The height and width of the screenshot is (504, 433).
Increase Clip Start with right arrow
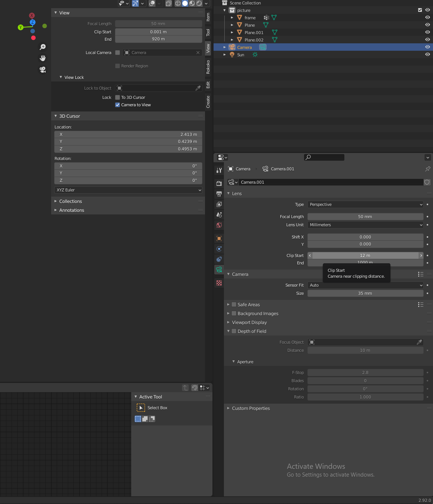(421, 256)
